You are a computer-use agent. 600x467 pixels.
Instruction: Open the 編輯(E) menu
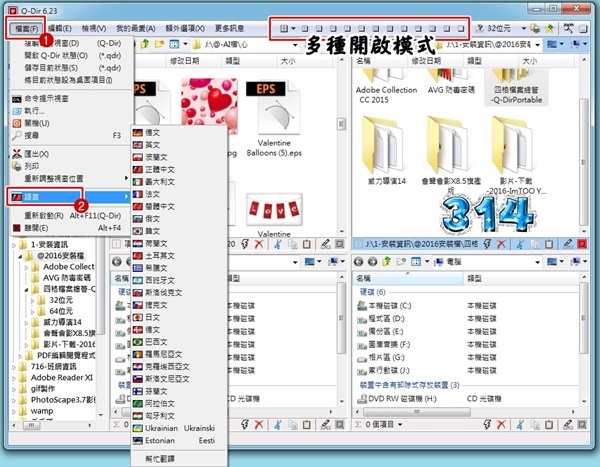point(60,29)
